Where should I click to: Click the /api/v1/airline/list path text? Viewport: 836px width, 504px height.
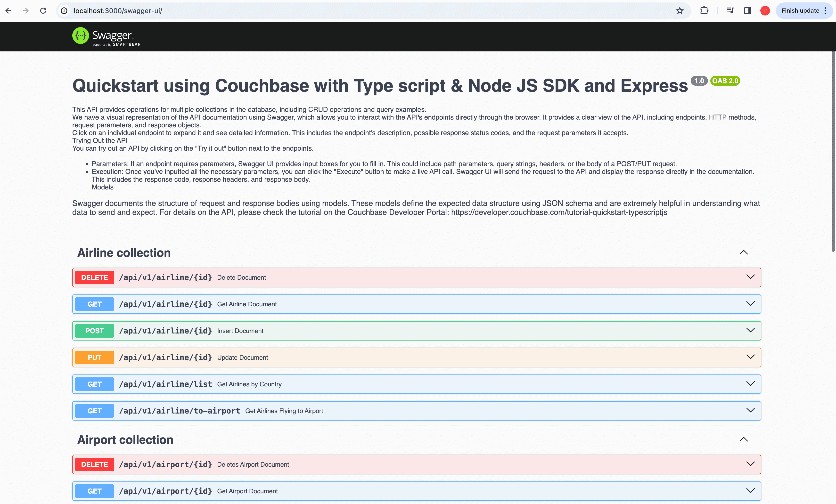165,384
